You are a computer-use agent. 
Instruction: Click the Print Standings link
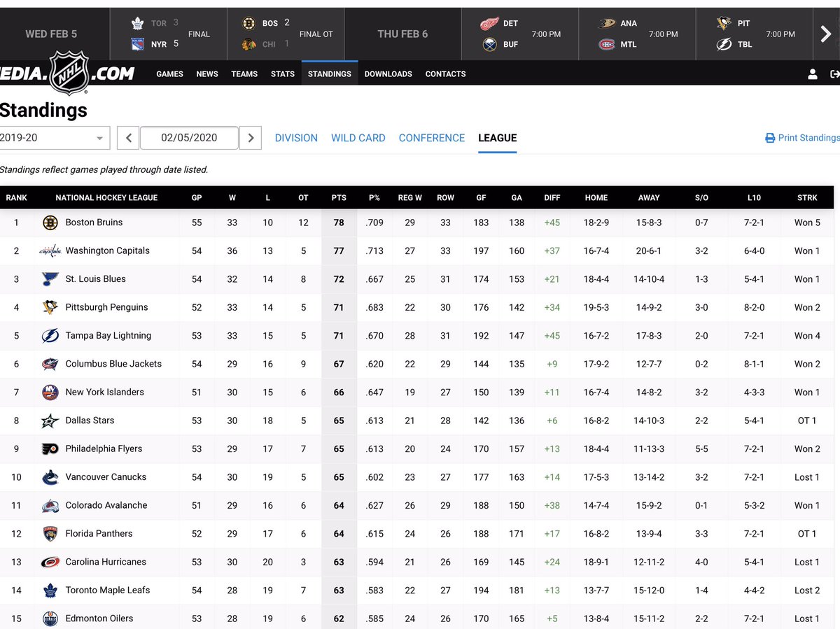(802, 138)
